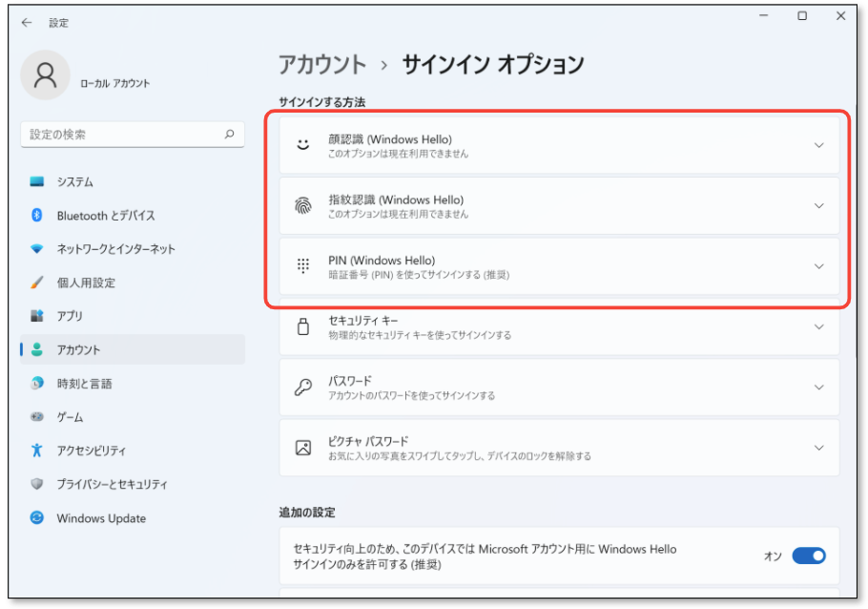
Task: Click the privacy shield icon
Action: pyautogui.click(x=37, y=484)
